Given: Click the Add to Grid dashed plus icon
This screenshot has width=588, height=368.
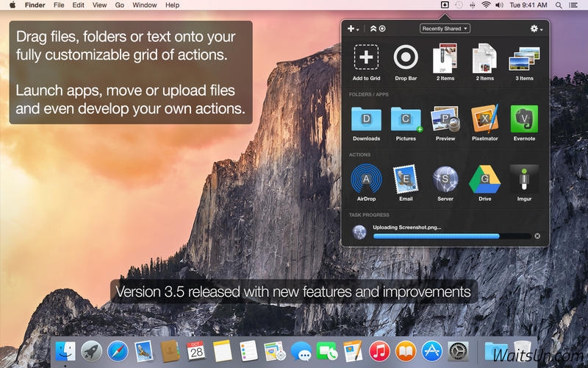Looking at the screenshot, I should click(x=366, y=57).
